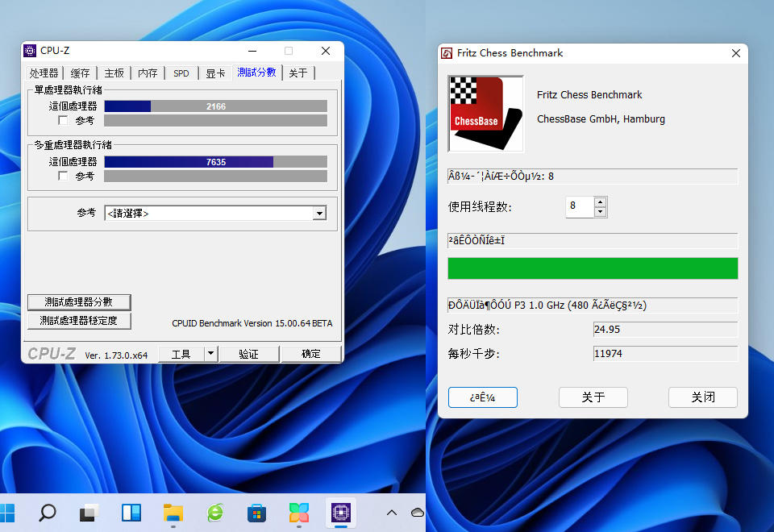This screenshot has width=774, height=532.
Task: Click the 使用线程数 input field
Action: (580, 207)
